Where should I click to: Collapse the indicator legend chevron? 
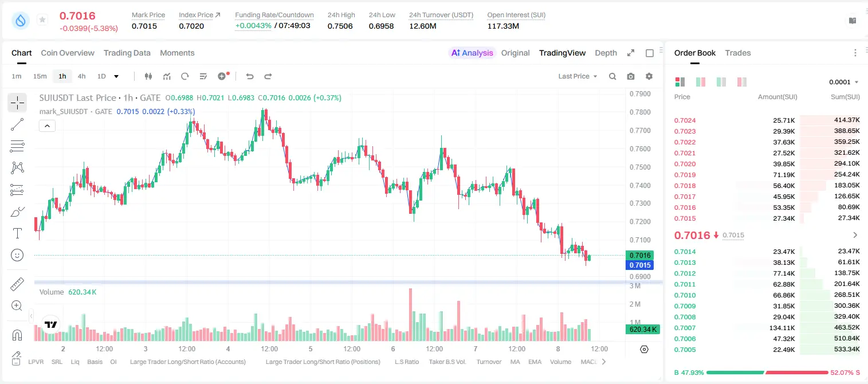tap(47, 126)
